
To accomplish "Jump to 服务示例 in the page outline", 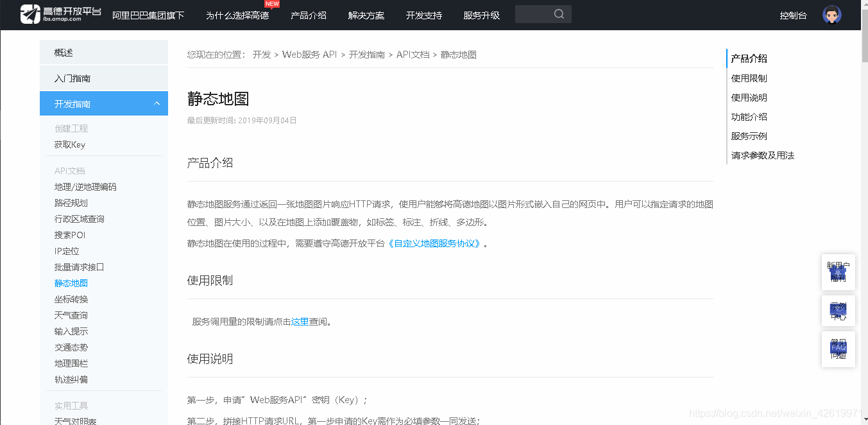I will coord(749,136).
